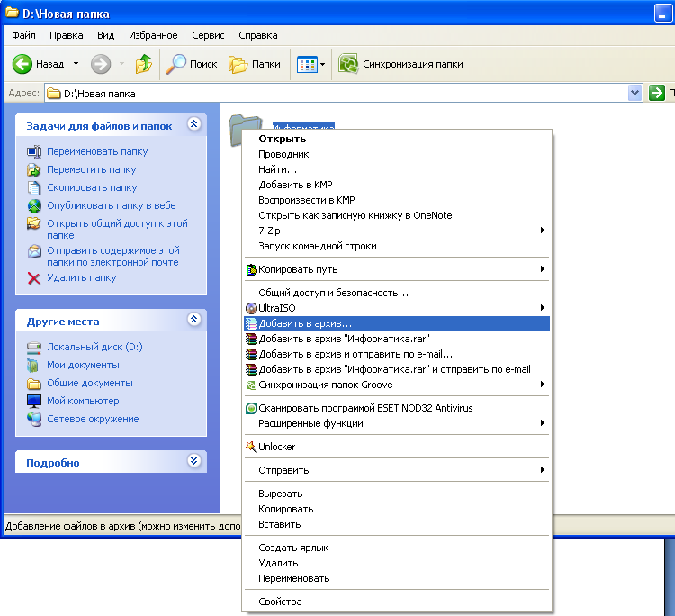The image size is (675, 616).
Task: Click the Синхронизация папки icon
Action: (348, 64)
